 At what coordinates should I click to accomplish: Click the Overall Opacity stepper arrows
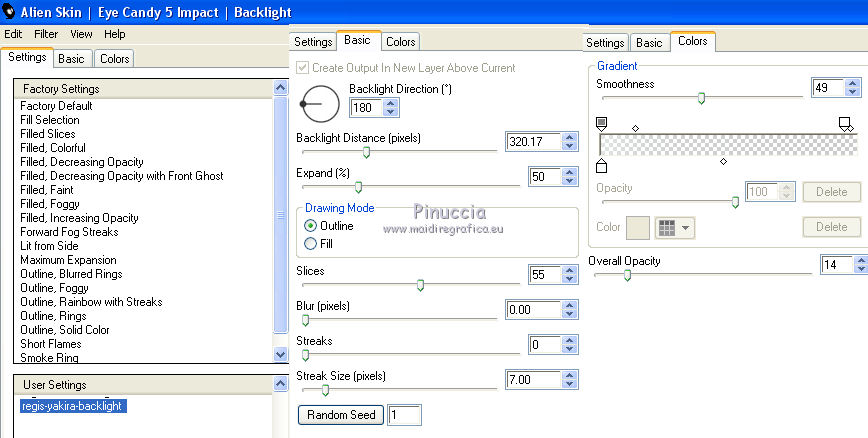pyautogui.click(x=861, y=265)
